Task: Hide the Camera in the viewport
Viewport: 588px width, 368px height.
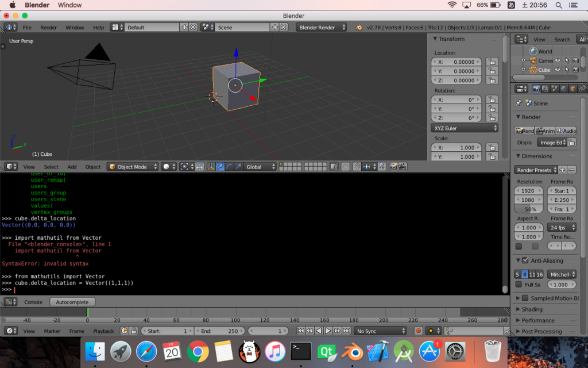Action: pos(558,60)
